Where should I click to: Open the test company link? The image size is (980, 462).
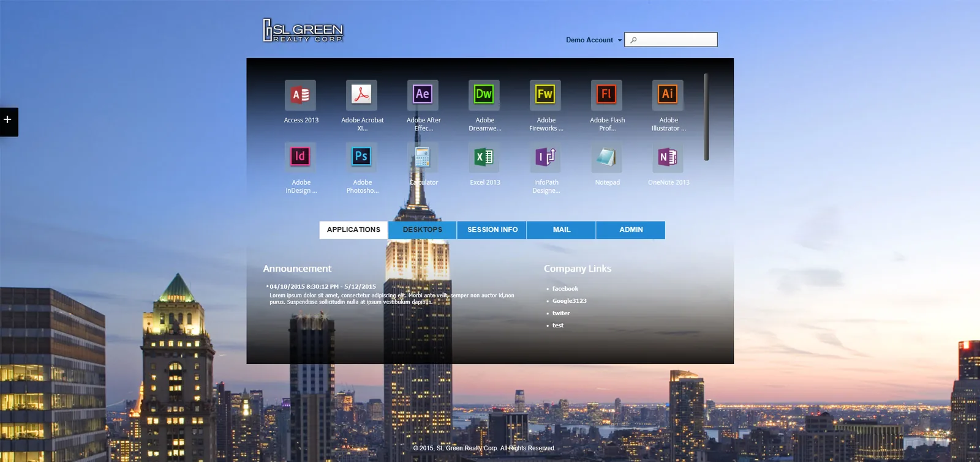[557, 326]
